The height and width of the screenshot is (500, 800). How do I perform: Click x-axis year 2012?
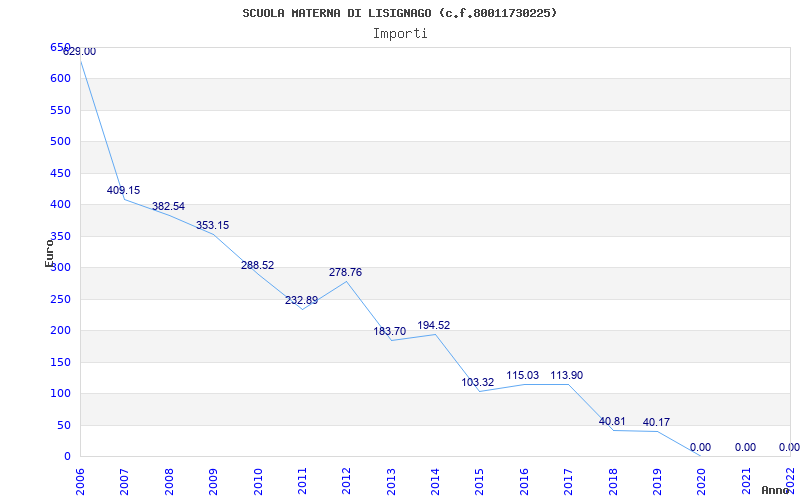coord(346,482)
